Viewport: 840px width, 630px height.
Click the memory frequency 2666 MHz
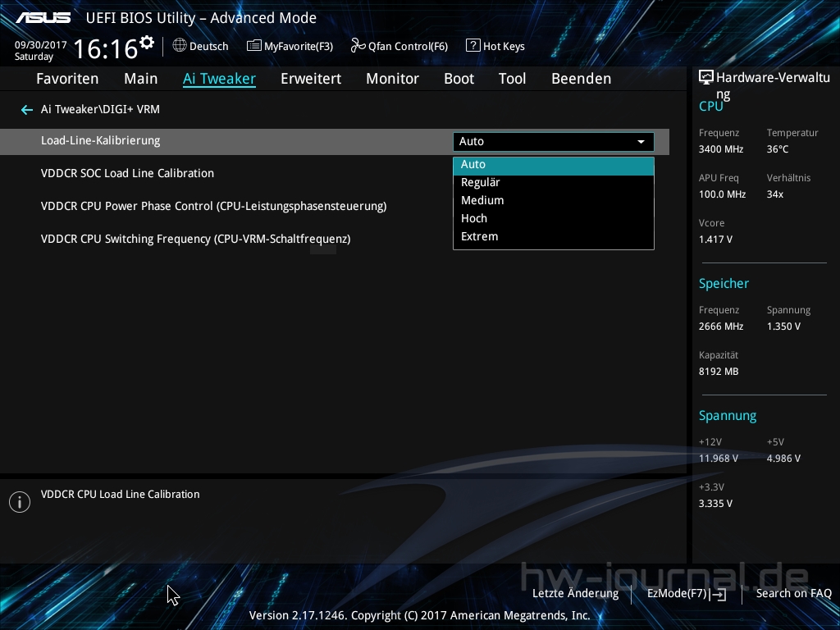tap(721, 326)
